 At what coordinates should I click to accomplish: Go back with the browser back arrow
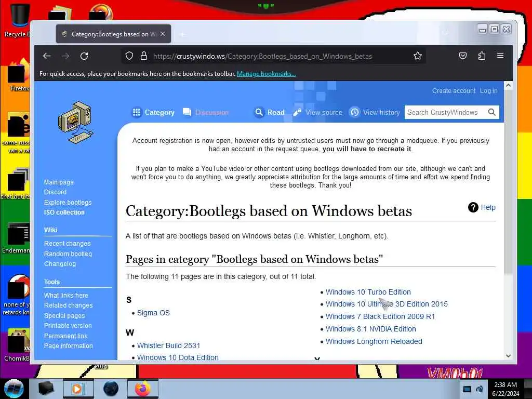click(x=47, y=56)
